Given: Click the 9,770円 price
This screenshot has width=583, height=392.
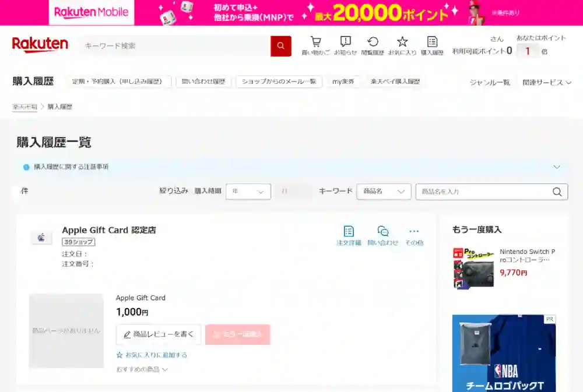Looking at the screenshot, I should point(514,273).
